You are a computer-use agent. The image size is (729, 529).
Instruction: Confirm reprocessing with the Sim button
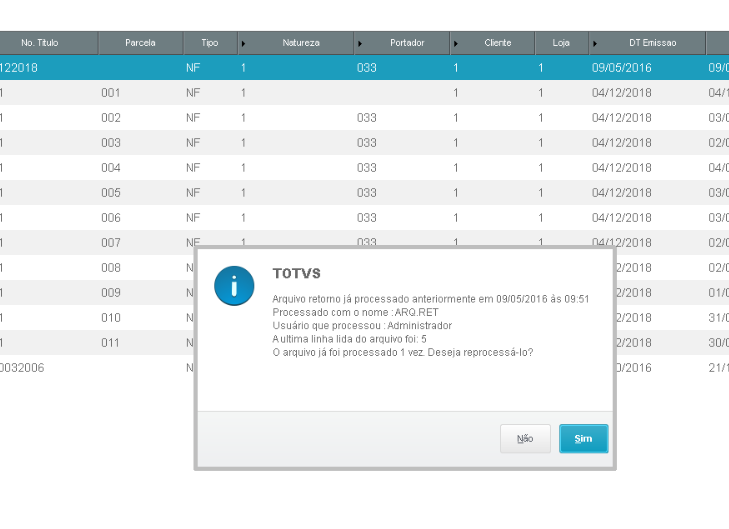(x=583, y=438)
